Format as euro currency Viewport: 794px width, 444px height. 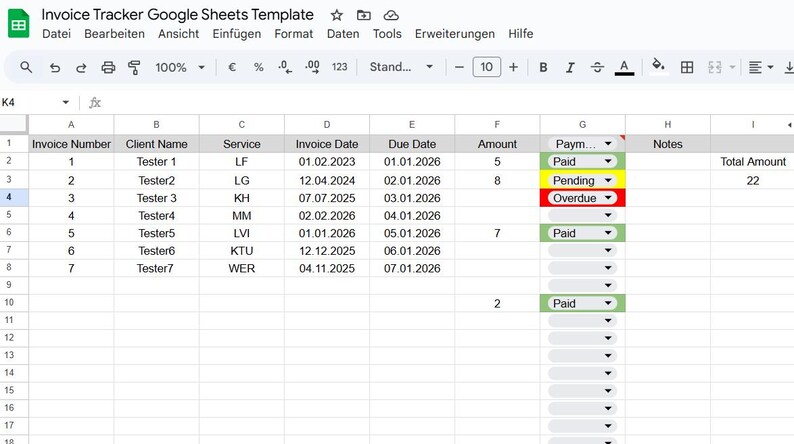click(x=232, y=67)
